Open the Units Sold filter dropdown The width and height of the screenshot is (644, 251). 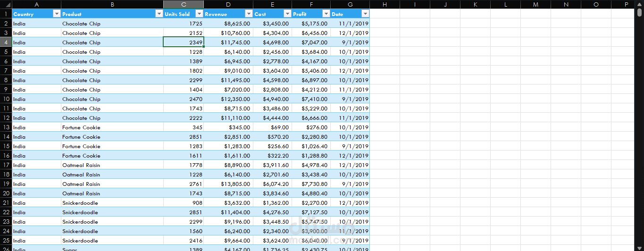click(x=199, y=14)
